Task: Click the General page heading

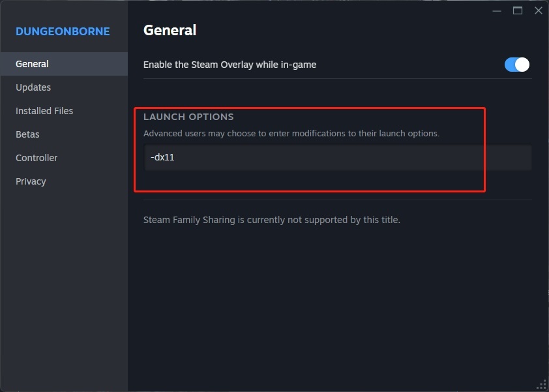Action: [170, 30]
